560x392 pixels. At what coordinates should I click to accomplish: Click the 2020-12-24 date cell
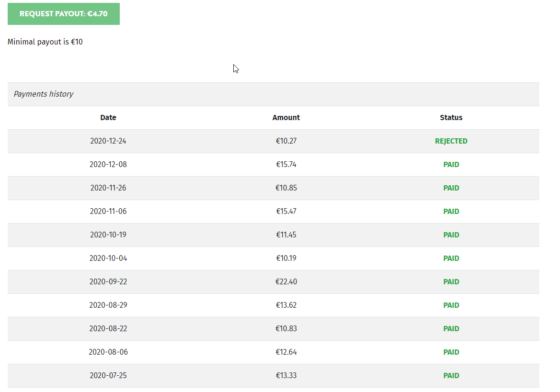point(108,141)
